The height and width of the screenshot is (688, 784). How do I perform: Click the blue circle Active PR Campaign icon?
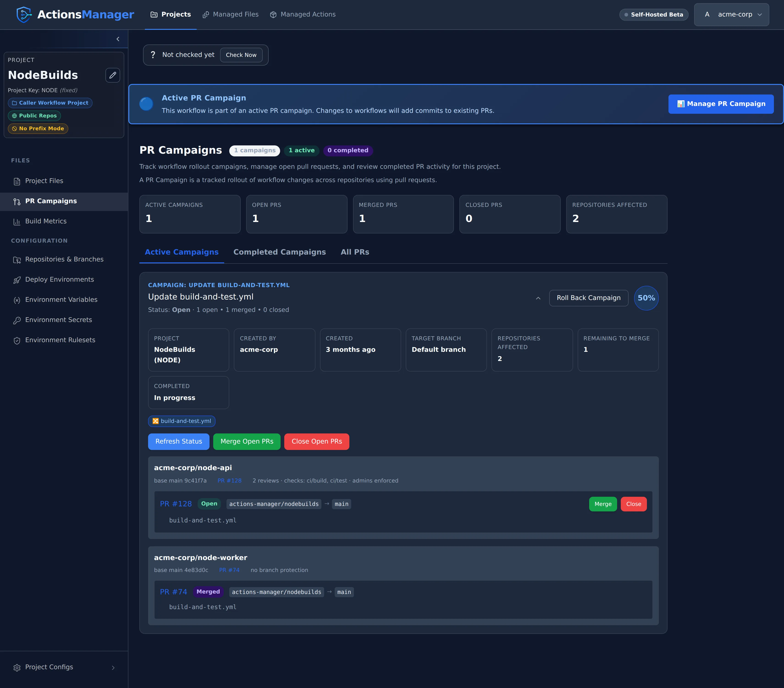(146, 104)
